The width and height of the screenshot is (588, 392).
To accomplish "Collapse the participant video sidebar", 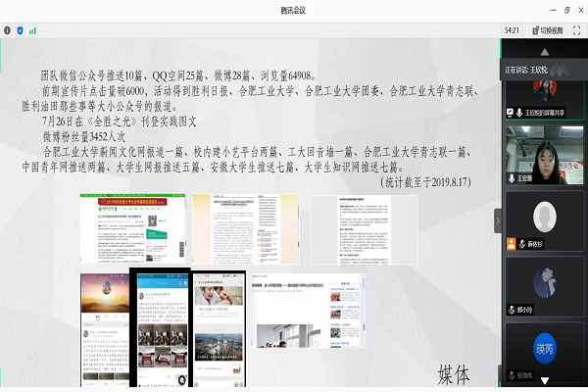I will pyautogui.click(x=497, y=221).
